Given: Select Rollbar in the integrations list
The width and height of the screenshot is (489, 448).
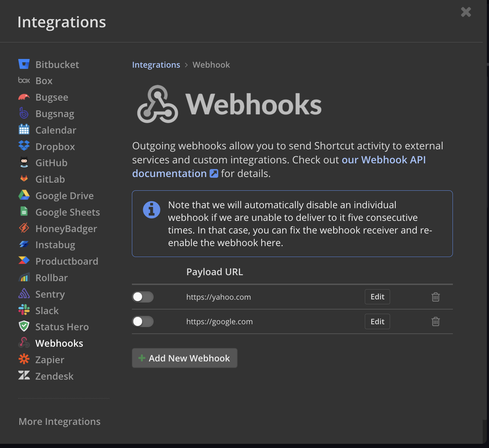Looking at the screenshot, I should point(52,278).
